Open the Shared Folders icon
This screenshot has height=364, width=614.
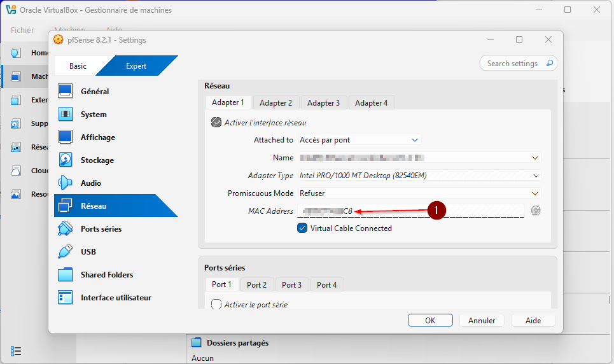(x=66, y=275)
